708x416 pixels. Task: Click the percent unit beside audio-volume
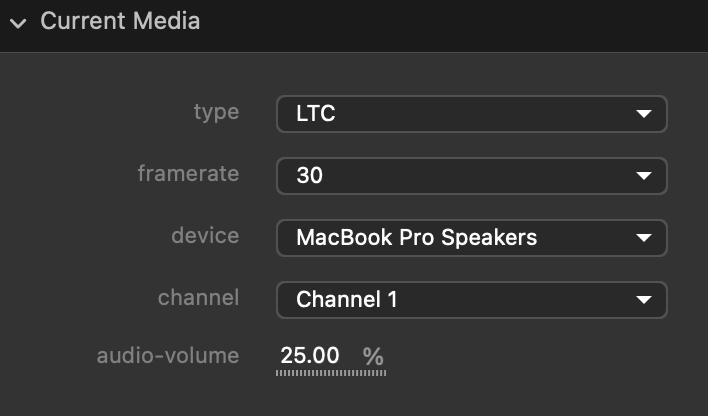(373, 356)
